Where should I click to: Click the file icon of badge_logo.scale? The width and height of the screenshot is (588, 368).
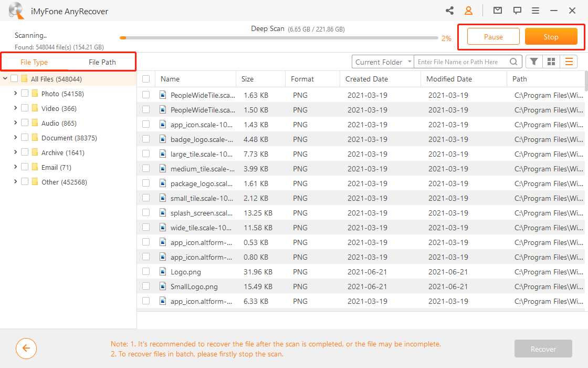163,139
